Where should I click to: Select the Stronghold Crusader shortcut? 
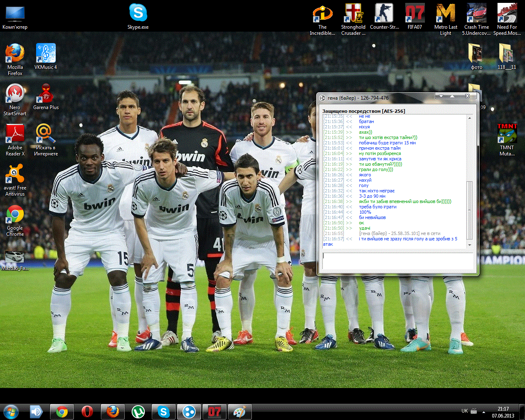pos(353,20)
